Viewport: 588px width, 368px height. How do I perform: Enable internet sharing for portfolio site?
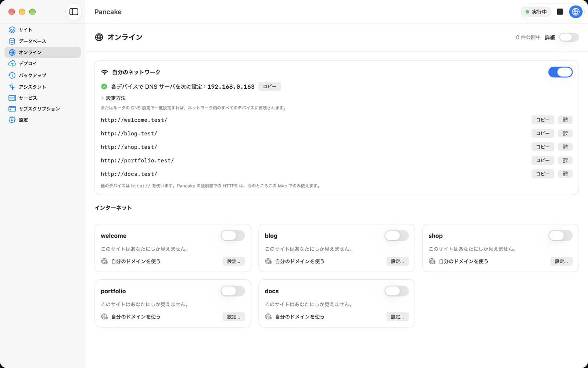233,291
